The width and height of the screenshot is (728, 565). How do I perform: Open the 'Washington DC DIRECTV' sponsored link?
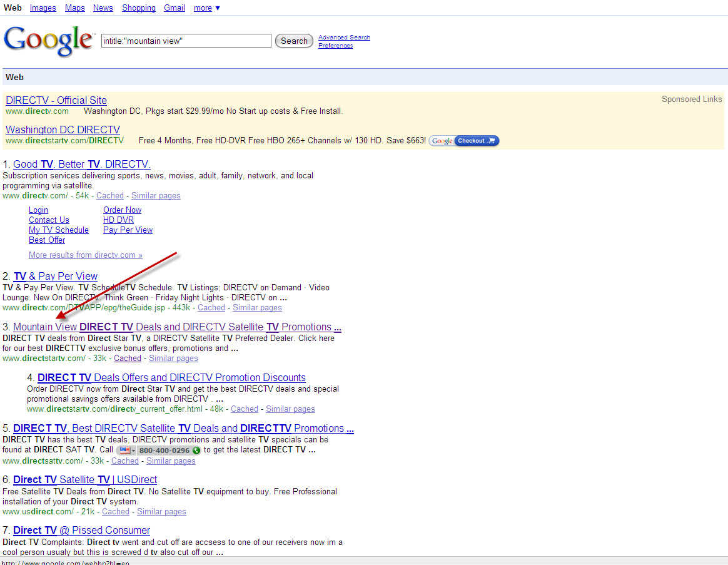63,130
